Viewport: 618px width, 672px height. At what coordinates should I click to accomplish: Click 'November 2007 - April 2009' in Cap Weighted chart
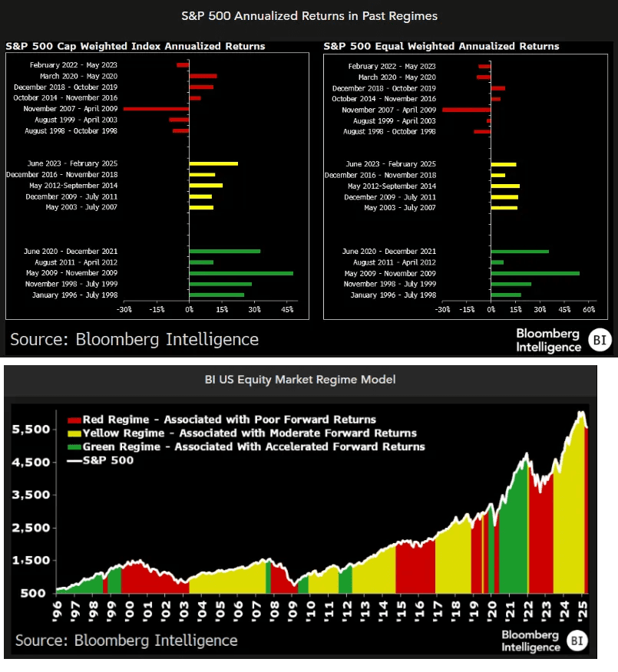(x=71, y=109)
